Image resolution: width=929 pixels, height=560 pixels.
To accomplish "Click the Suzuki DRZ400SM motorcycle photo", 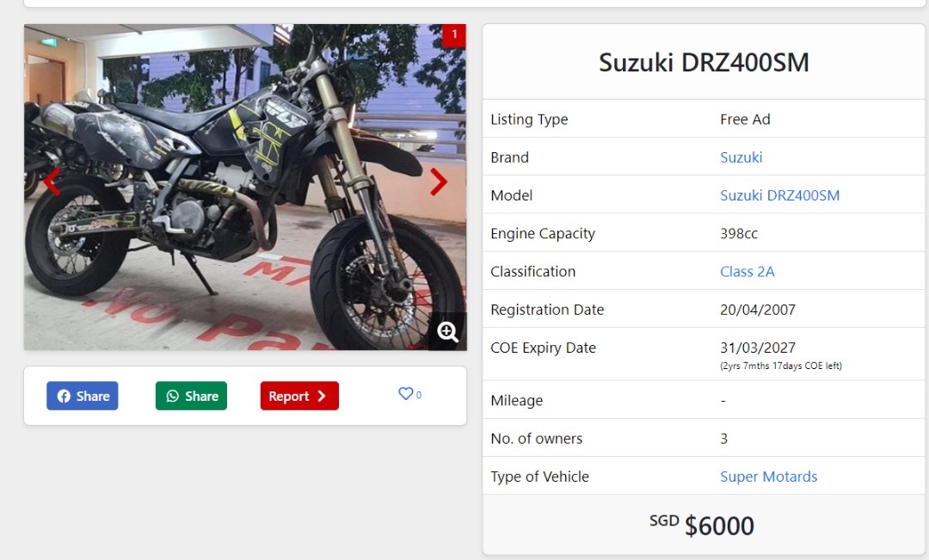I will [x=245, y=188].
